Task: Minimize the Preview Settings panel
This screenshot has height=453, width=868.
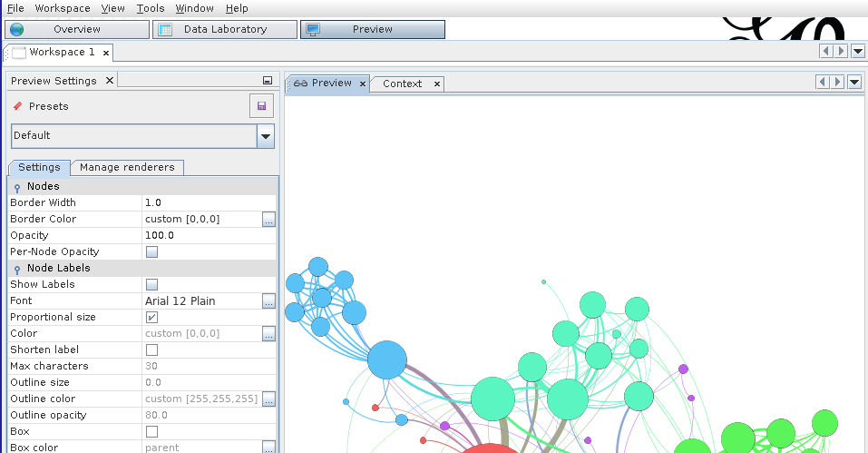Action: [x=268, y=80]
